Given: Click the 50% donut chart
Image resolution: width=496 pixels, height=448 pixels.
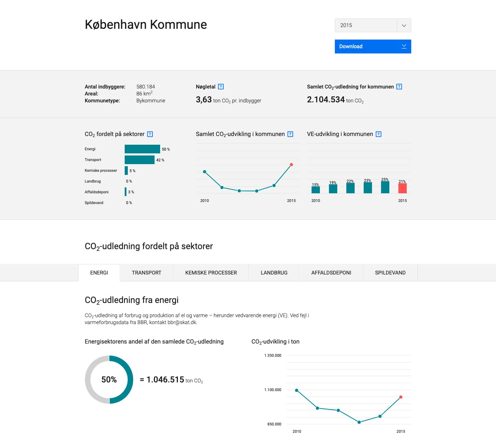Looking at the screenshot, I should (x=109, y=380).
